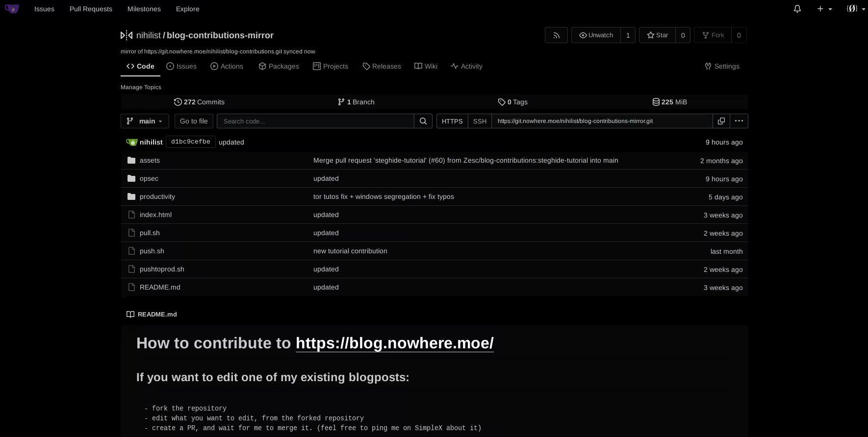The height and width of the screenshot is (437, 868).
Task: Open the notifications bell
Action: pos(797,9)
